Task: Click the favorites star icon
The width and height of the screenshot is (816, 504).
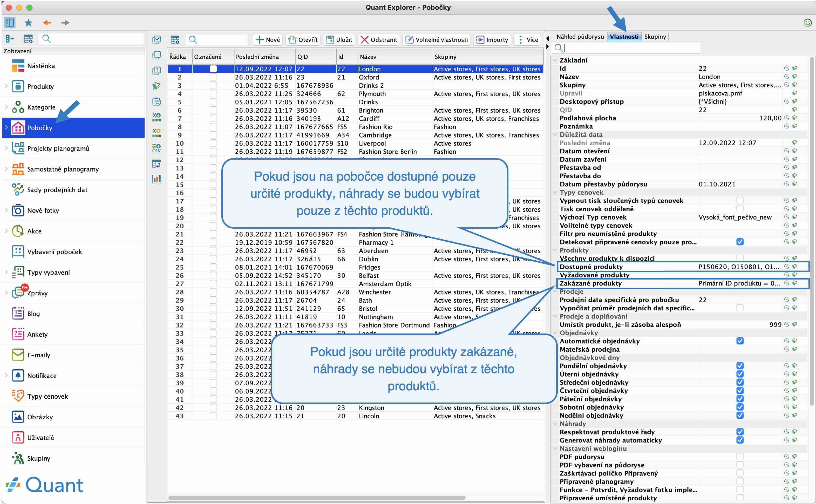Action: tap(28, 23)
